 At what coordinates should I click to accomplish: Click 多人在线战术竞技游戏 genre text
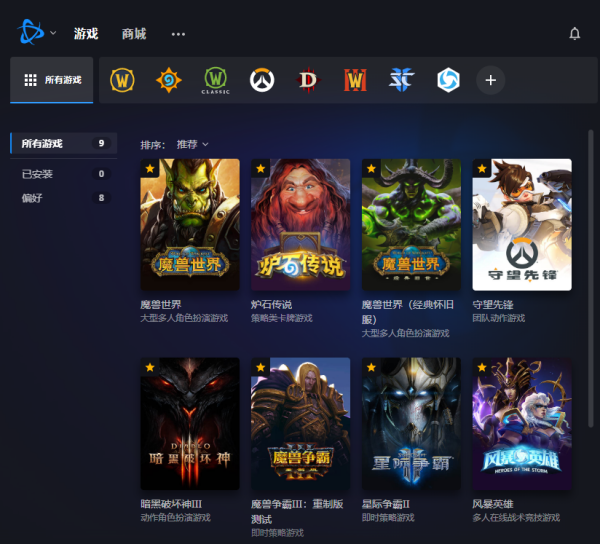[x=516, y=518]
